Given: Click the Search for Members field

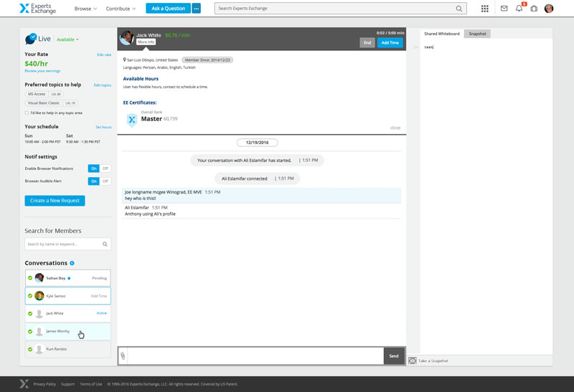Looking at the screenshot, I should click(67, 244).
